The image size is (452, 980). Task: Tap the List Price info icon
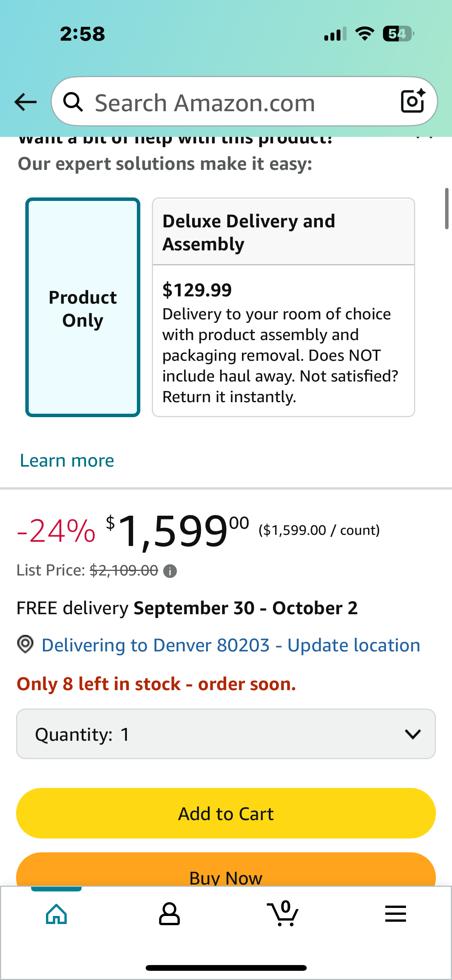click(170, 571)
